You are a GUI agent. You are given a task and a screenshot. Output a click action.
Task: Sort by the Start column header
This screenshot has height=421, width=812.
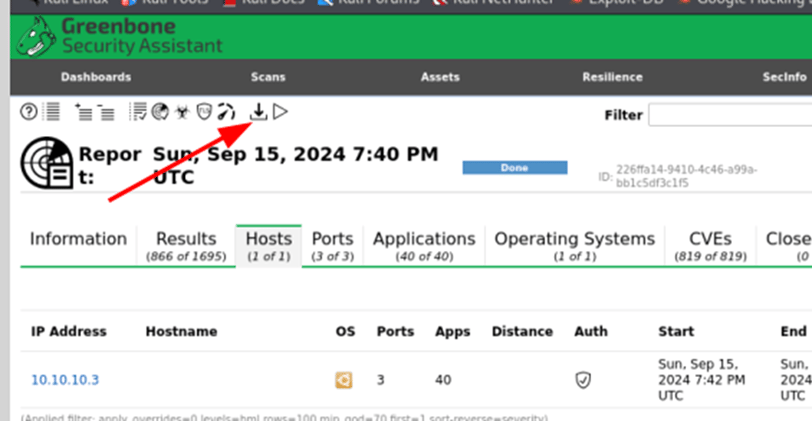[x=676, y=331]
